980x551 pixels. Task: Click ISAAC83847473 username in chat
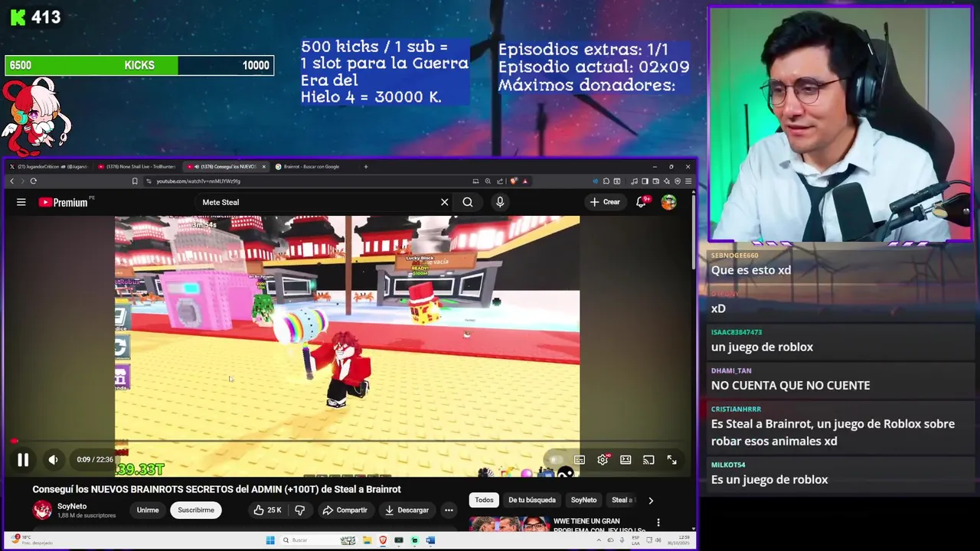coord(737,332)
